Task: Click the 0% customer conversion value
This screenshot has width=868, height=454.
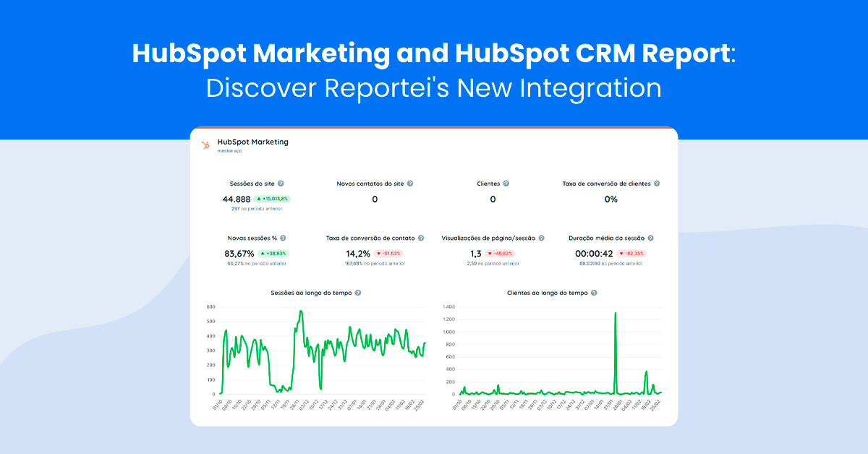Action: coord(610,200)
